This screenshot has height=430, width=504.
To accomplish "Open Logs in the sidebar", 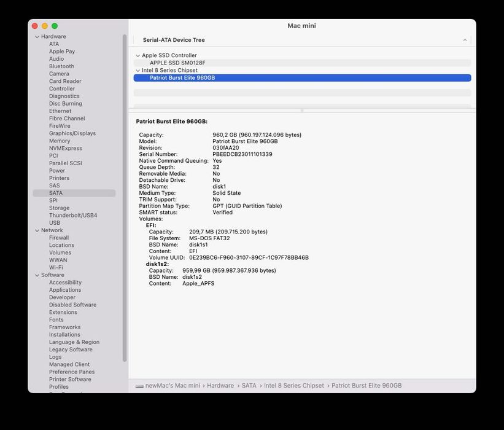I will 55,357.
